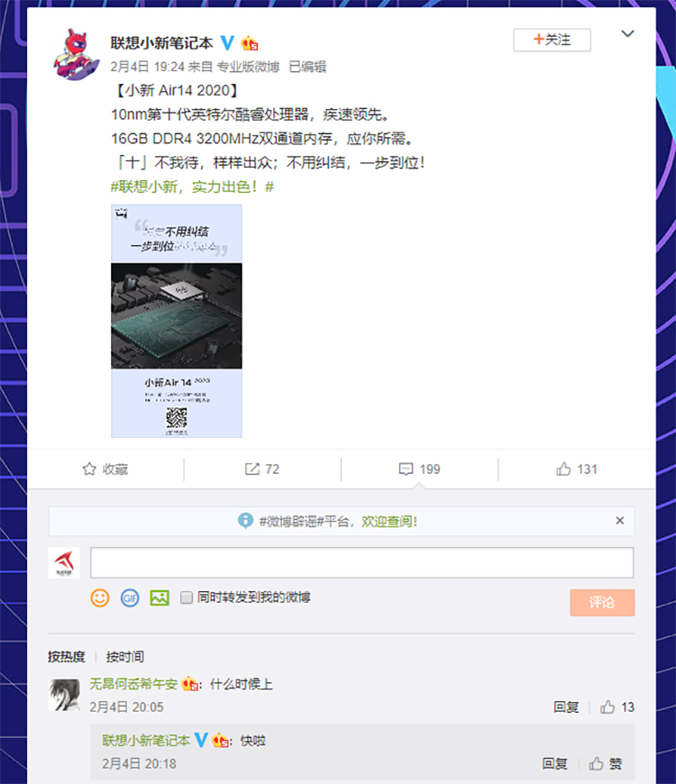Image resolution: width=676 pixels, height=784 pixels.
Task: Sort comments by 按时间
Action: (125, 657)
